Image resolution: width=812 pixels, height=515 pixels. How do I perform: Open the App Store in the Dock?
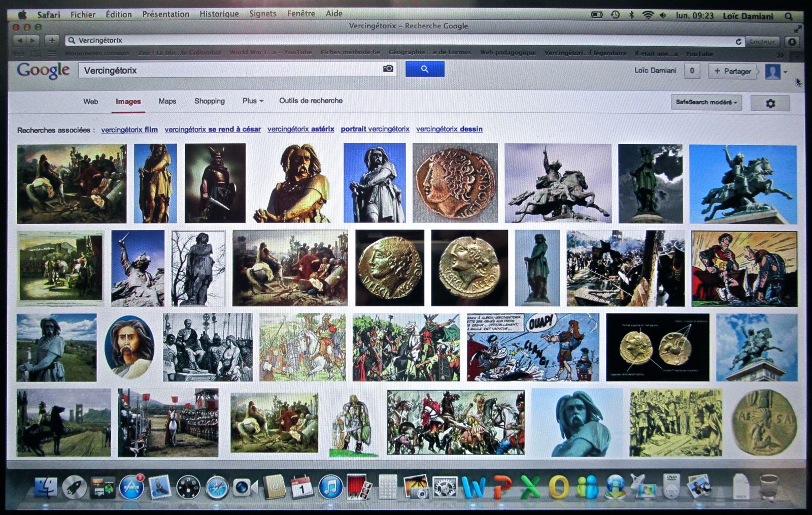131,488
